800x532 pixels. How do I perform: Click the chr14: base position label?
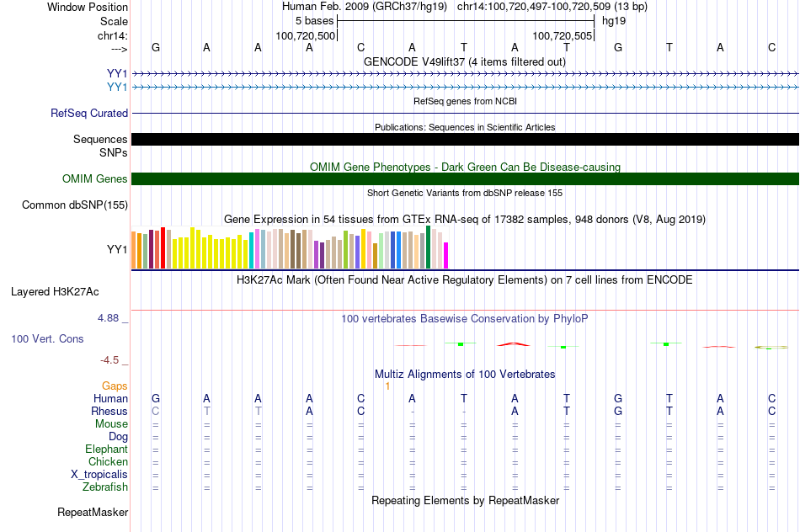(x=112, y=35)
